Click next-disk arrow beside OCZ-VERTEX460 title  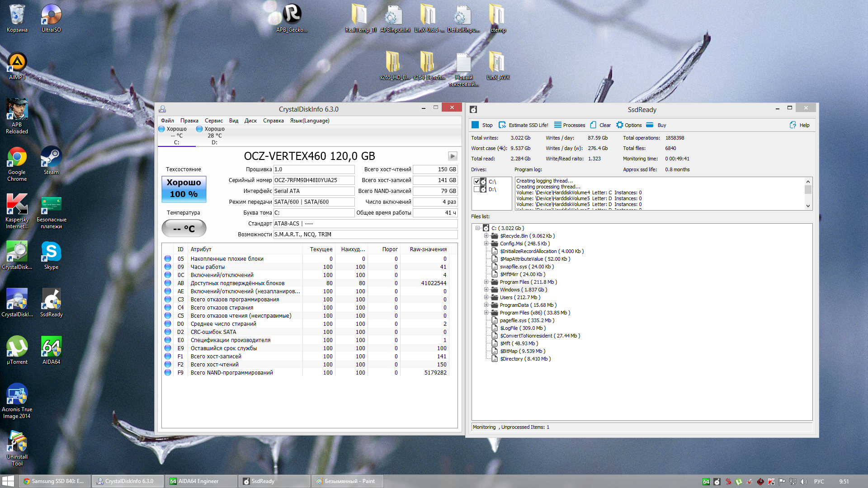point(452,156)
